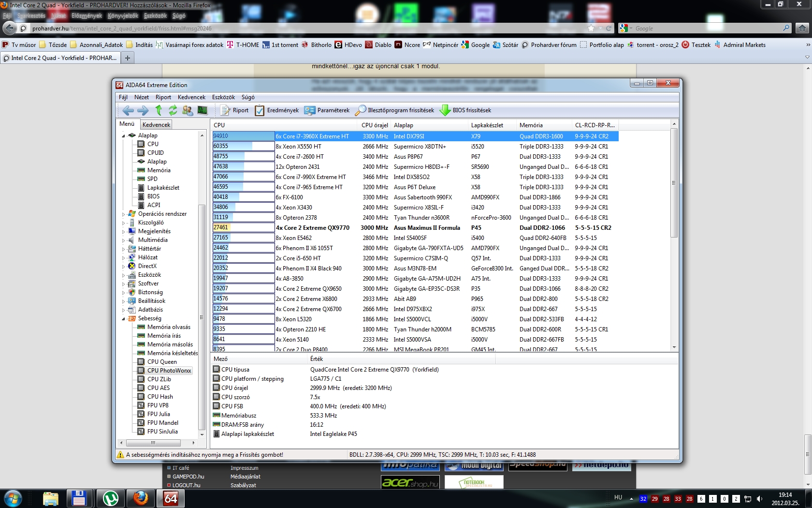Click the Windows Start button

(13, 498)
